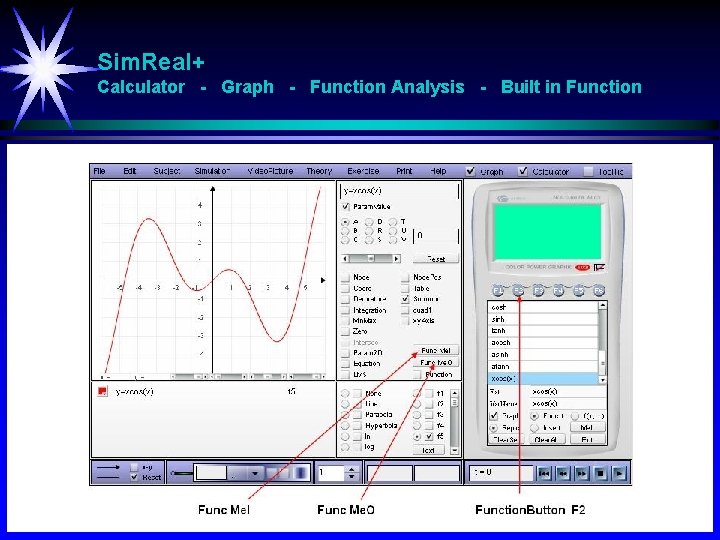The height and width of the screenshot is (540, 720).
Task: Toggle the Graph checkbox in the menu bar
Action: 470,171
